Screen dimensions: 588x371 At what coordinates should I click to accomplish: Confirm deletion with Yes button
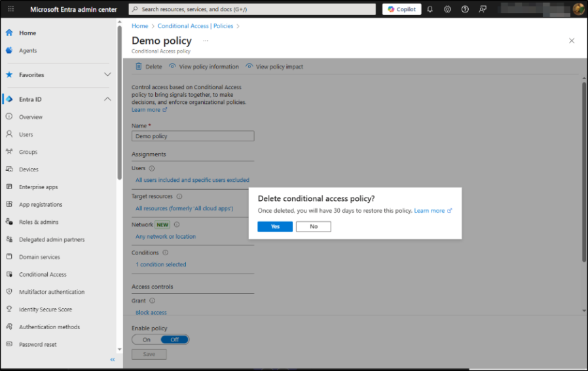[x=275, y=226]
